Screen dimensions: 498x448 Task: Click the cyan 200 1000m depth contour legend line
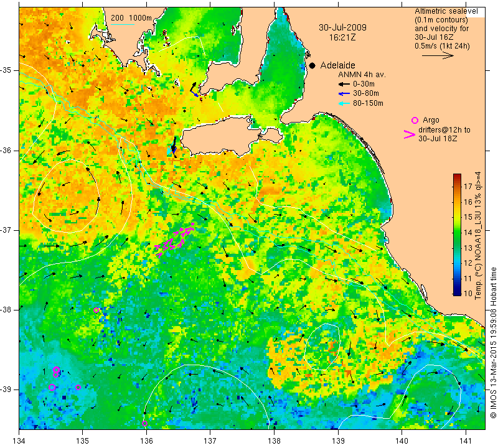point(122,24)
